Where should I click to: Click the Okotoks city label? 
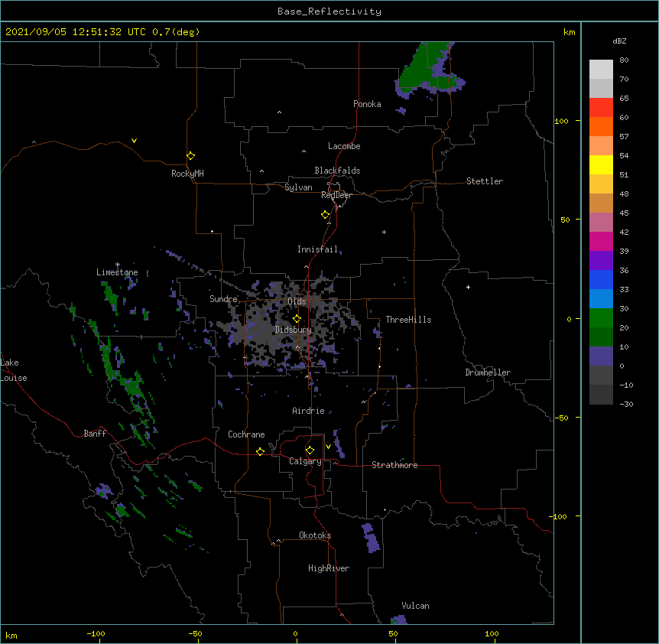pyautogui.click(x=315, y=535)
